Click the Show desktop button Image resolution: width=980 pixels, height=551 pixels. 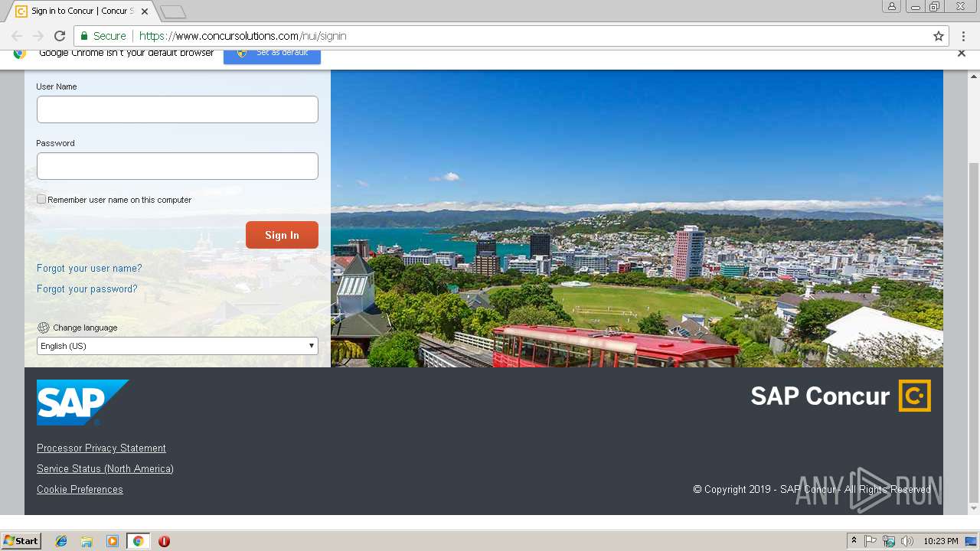tap(971, 541)
